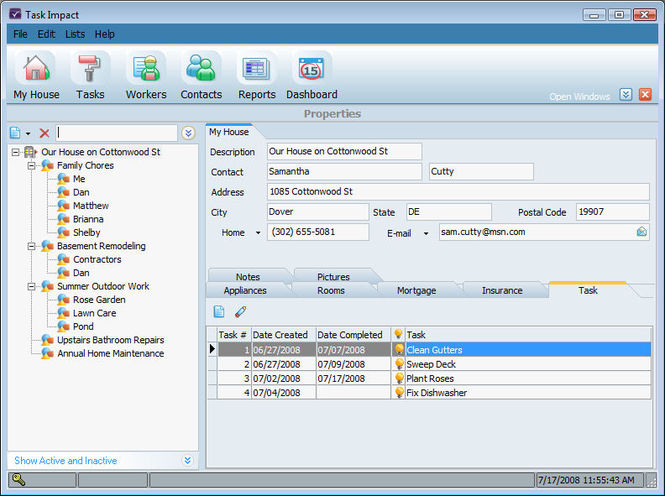Click the edit task pencil icon
Screen dimensions: 665x496
(240, 312)
